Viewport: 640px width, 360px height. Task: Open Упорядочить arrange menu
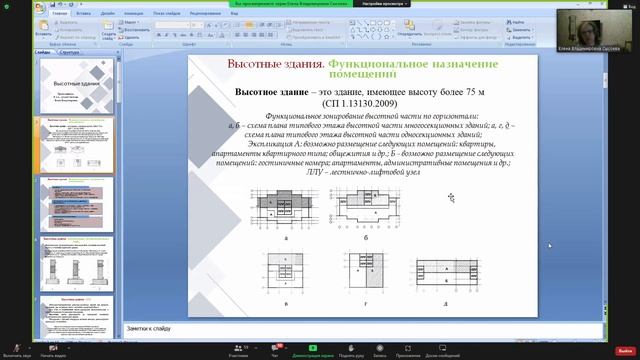[x=409, y=29]
